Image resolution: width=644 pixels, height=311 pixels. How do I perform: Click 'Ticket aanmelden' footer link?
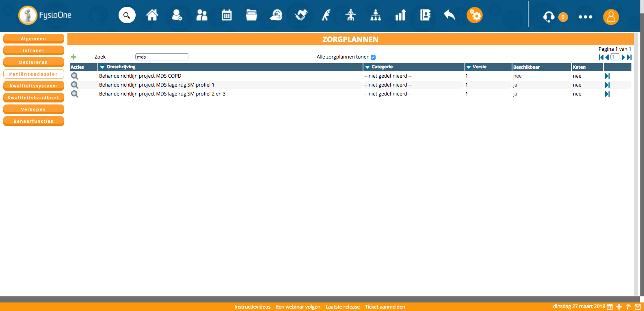385,307
